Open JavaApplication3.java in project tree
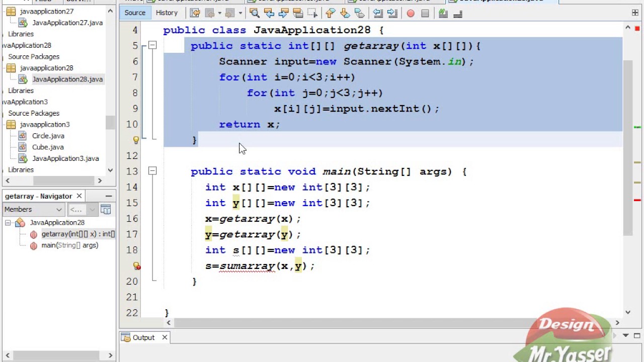This screenshot has height=362, width=644. (x=65, y=158)
